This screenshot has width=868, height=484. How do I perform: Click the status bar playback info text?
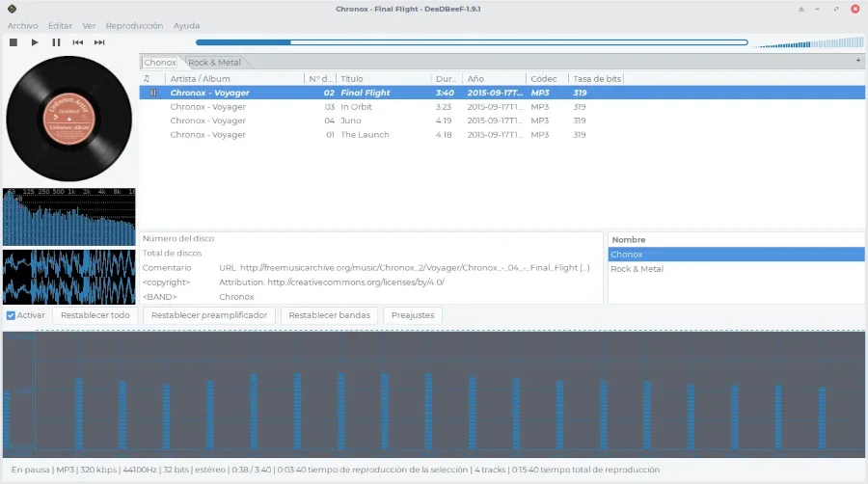336,470
